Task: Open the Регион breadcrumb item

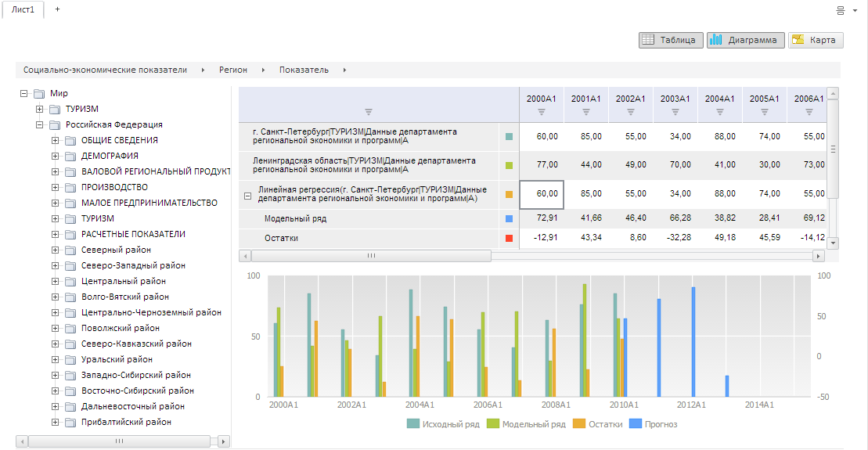Action: [233, 70]
